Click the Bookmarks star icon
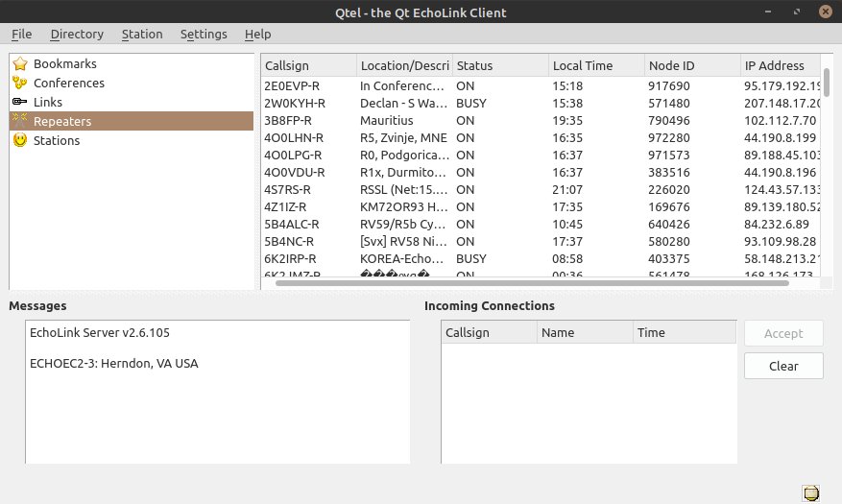Image resolution: width=842 pixels, height=504 pixels. point(20,63)
